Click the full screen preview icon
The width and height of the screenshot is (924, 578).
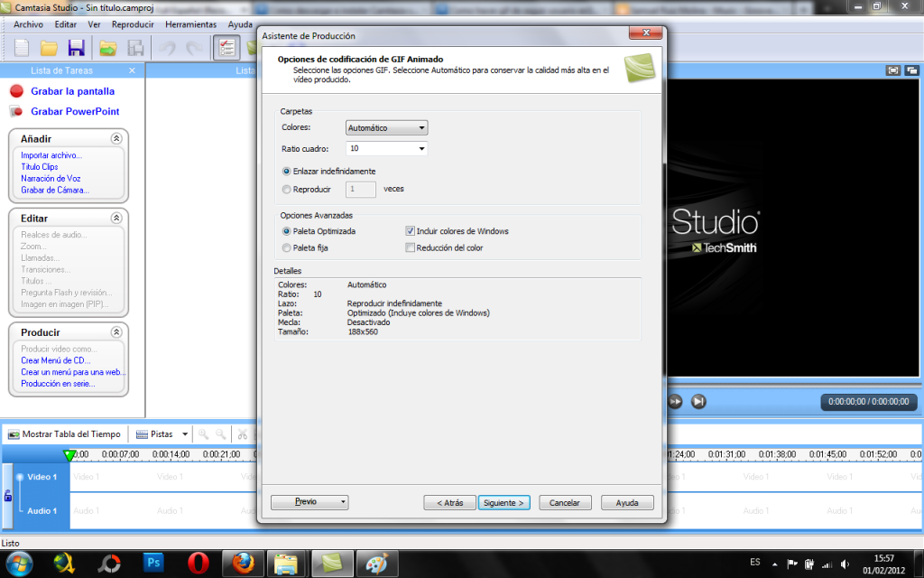(893, 70)
